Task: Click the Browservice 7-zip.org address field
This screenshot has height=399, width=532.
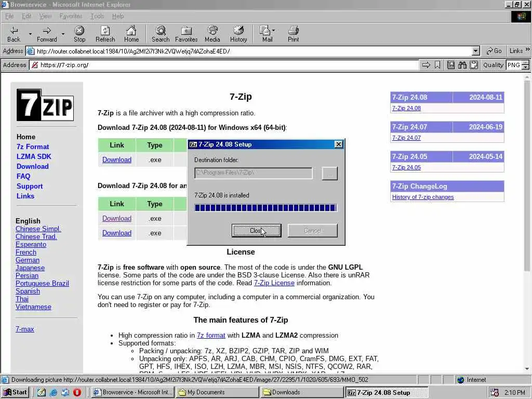Action: click(224, 65)
